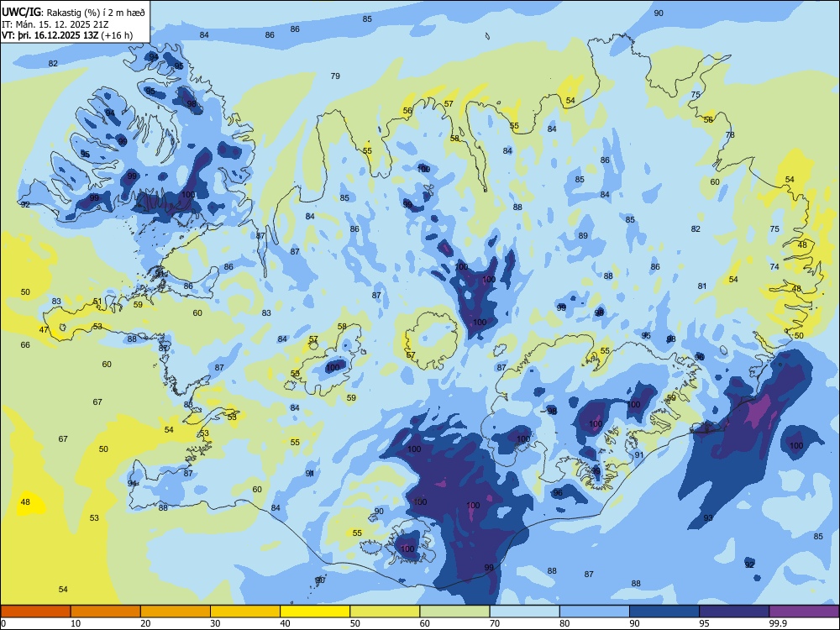Click the legend tick label '10'
Viewport: 840px width, 630px height.
(76, 623)
